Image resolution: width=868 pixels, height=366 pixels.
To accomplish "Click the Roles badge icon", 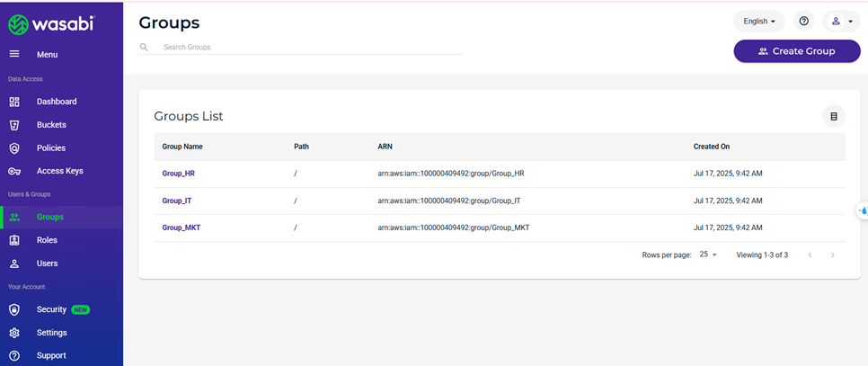I will pyautogui.click(x=14, y=240).
